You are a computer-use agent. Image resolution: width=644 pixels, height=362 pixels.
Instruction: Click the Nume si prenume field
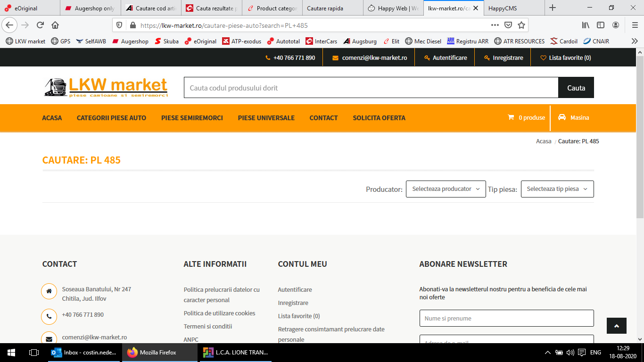(x=507, y=318)
